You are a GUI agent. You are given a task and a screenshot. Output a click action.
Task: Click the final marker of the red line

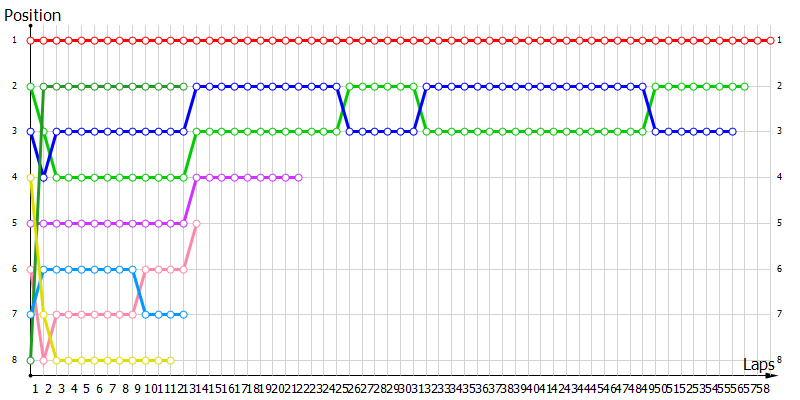click(x=770, y=41)
